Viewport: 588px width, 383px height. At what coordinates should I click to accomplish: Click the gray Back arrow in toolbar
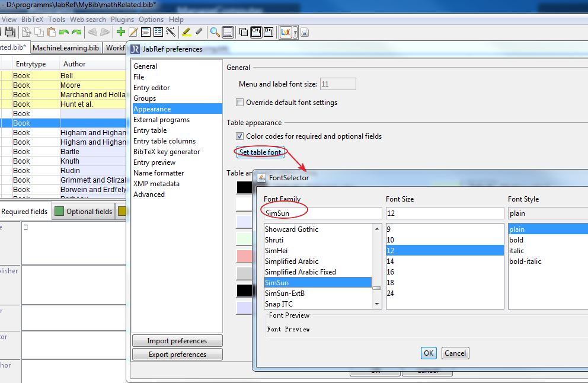click(x=92, y=32)
